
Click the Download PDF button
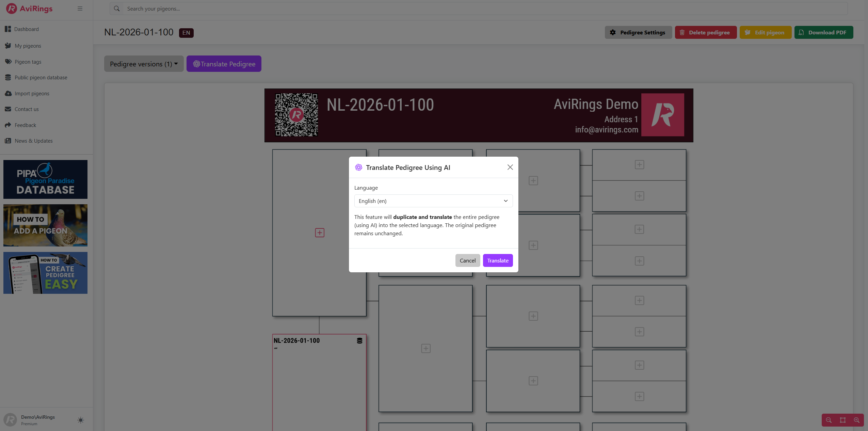[x=823, y=32]
